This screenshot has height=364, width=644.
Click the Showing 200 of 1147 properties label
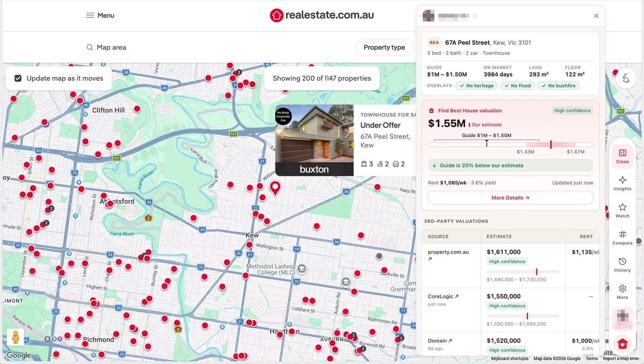click(x=322, y=79)
